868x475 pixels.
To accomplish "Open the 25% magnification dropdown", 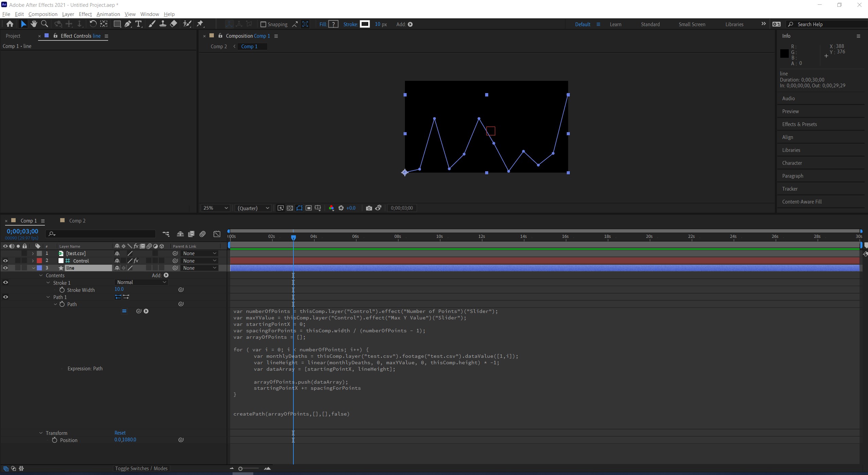I will click(215, 208).
